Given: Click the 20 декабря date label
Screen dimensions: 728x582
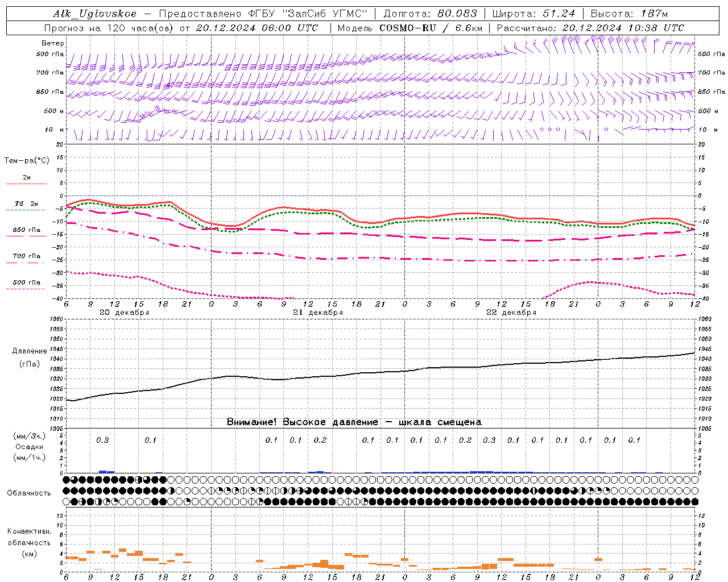Looking at the screenshot, I should tap(125, 313).
